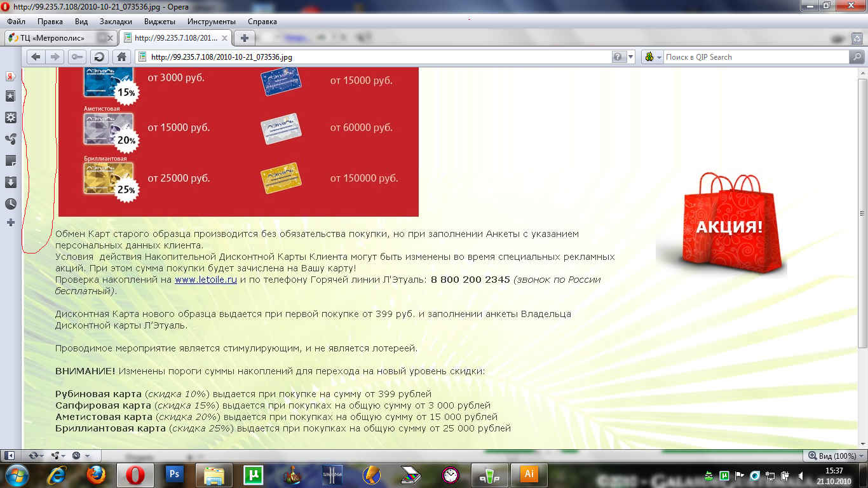868x488 pixels.
Task: Open the History clock panel in sidebar
Action: [10, 204]
